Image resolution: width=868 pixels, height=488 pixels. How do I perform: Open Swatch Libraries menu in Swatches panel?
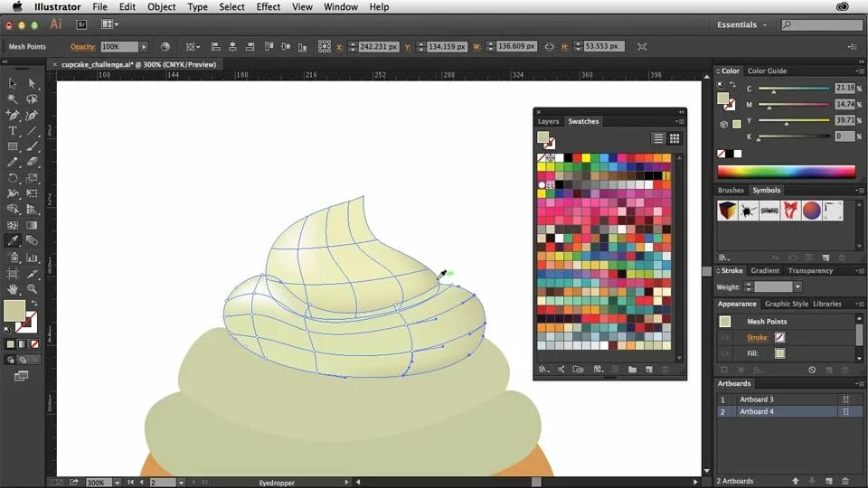543,369
